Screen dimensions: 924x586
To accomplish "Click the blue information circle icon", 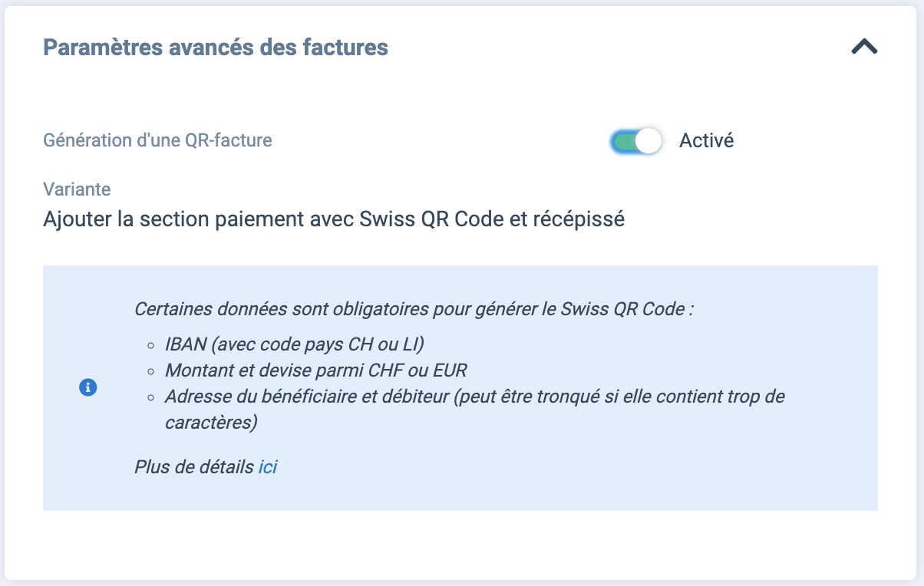I will coord(88,387).
